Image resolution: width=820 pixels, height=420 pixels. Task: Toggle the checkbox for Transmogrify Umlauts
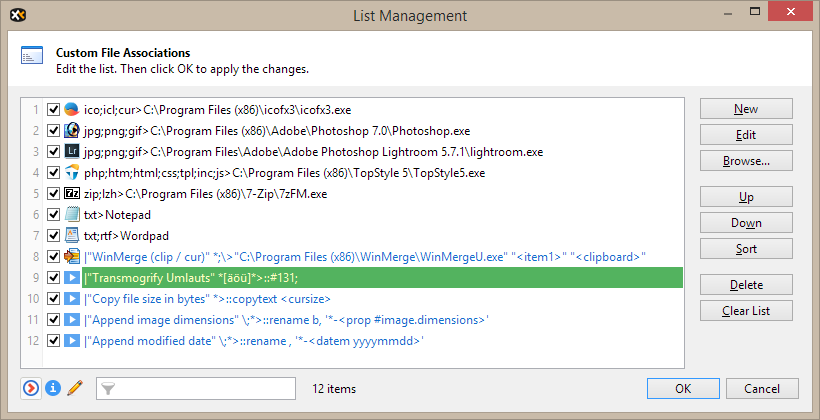pos(53,277)
